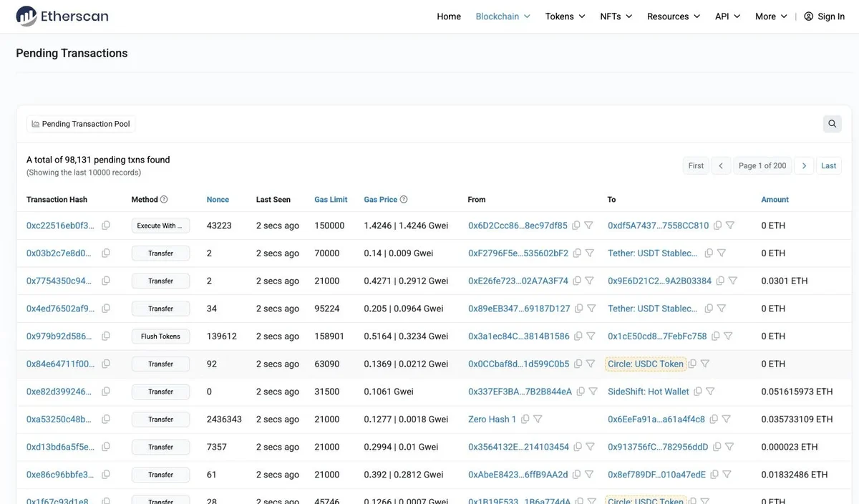
Task: Open the Zero Hash 1 address
Action: [492, 420]
